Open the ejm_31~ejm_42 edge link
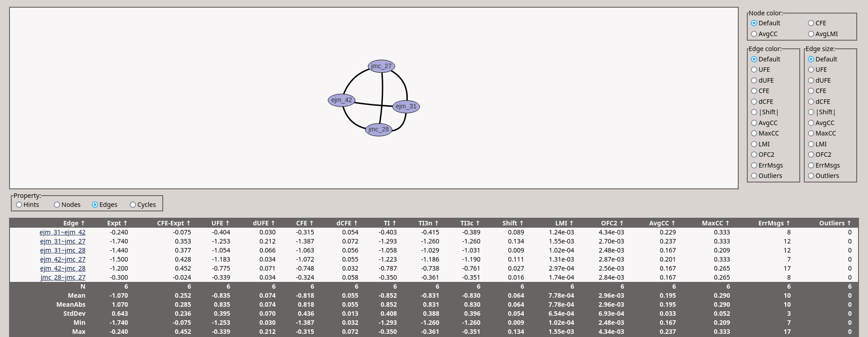 pyautogui.click(x=62, y=232)
